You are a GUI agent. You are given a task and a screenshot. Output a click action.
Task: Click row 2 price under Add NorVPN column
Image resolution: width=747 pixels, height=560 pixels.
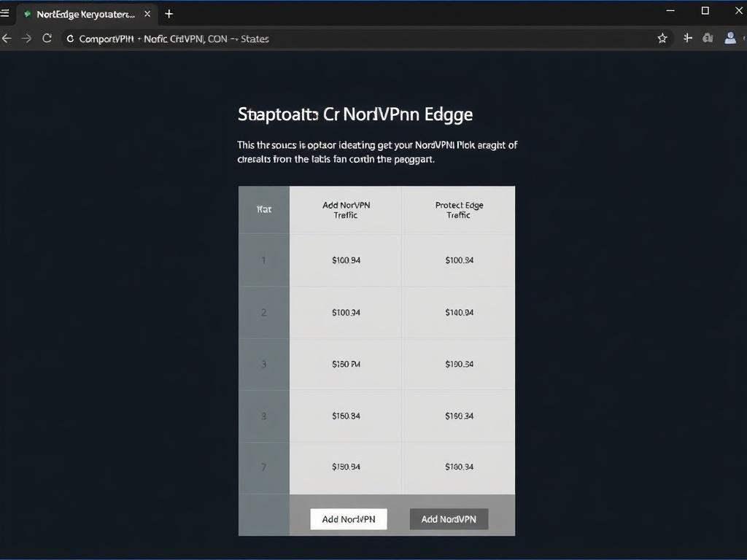coord(346,313)
